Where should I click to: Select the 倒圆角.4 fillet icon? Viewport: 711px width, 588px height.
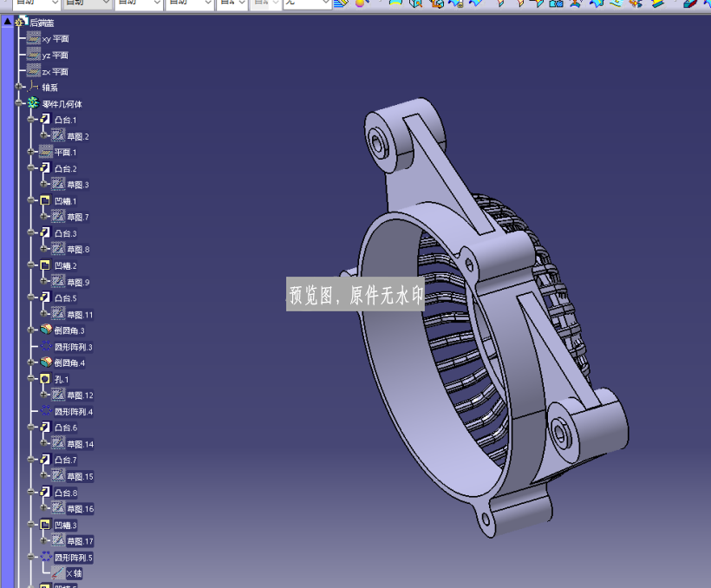click(46, 362)
